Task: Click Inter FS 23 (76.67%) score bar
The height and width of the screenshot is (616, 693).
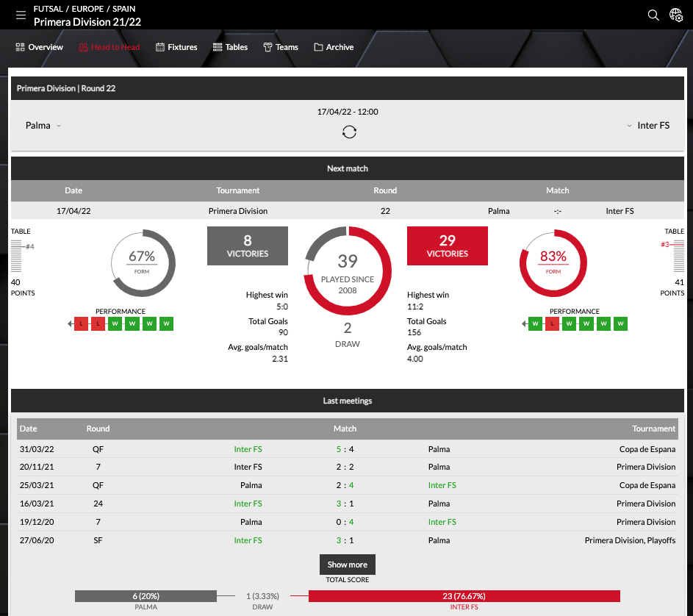Action: [464, 596]
